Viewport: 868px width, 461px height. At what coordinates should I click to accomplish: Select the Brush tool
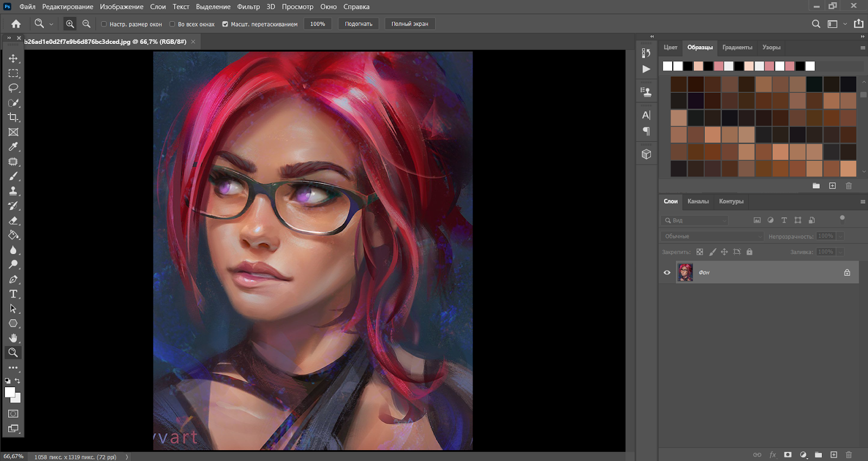(x=13, y=176)
